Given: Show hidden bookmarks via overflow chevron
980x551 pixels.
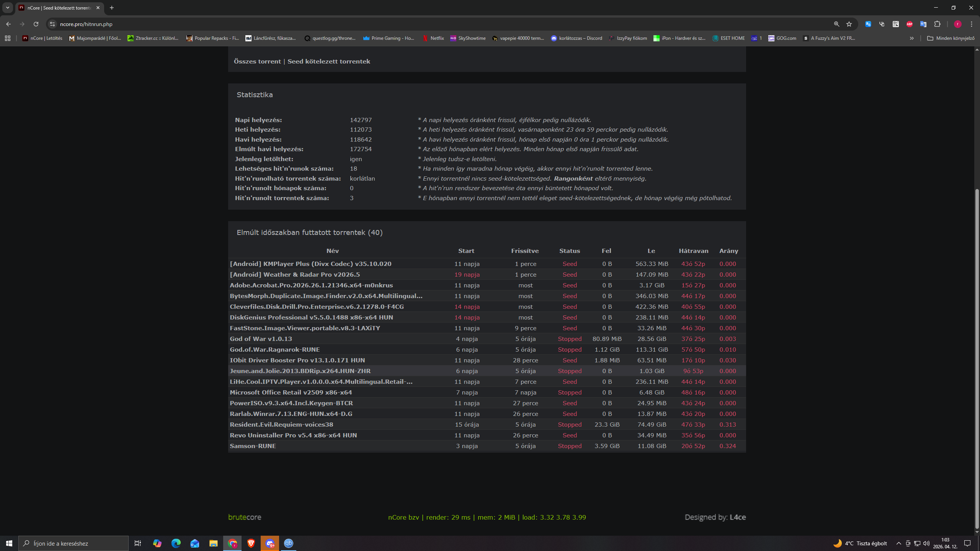Looking at the screenshot, I should pyautogui.click(x=912, y=38).
